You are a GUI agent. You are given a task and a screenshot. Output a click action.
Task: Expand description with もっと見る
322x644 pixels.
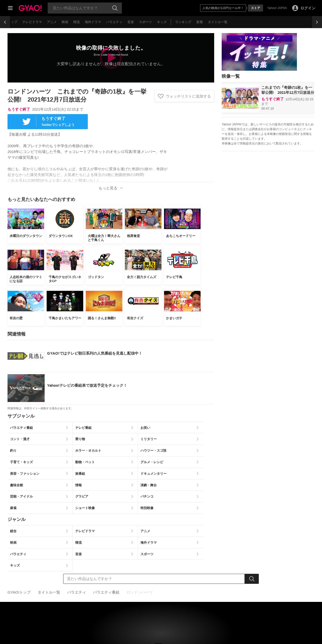111,188
